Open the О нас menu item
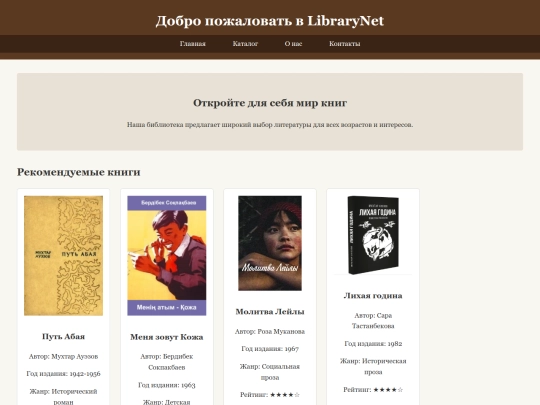Image resolution: width=540 pixels, height=405 pixels. 293,44
